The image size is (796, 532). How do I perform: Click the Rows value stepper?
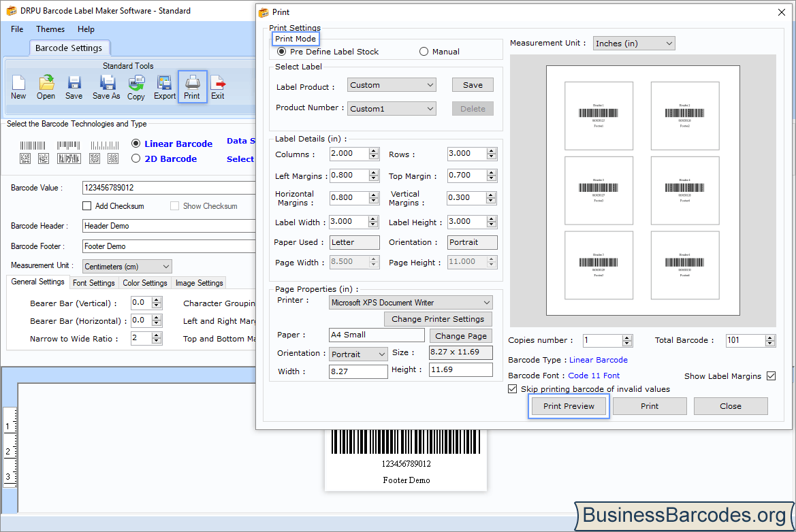click(492, 154)
